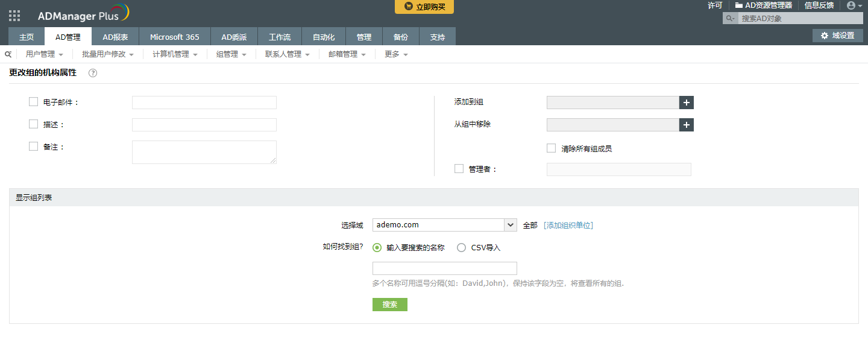This screenshot has height=351, width=868.
Task: Switch to the AD报表 tab
Action: (115, 37)
